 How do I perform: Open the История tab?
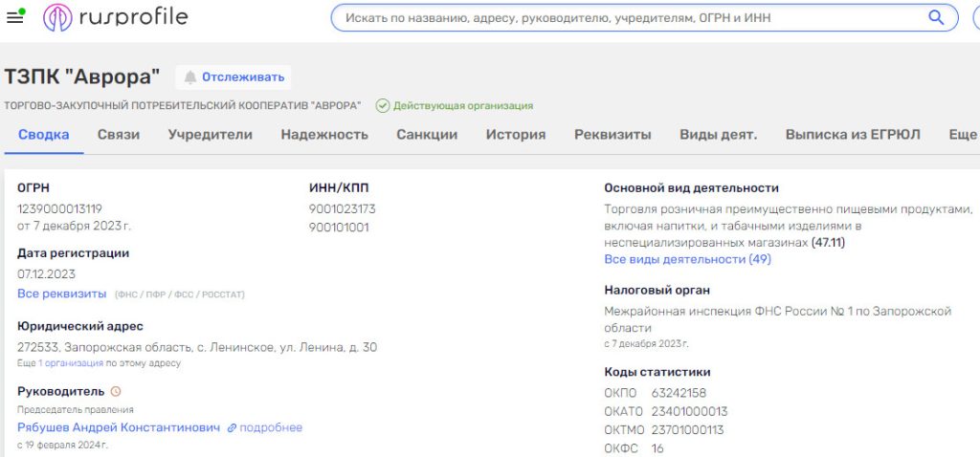click(515, 135)
